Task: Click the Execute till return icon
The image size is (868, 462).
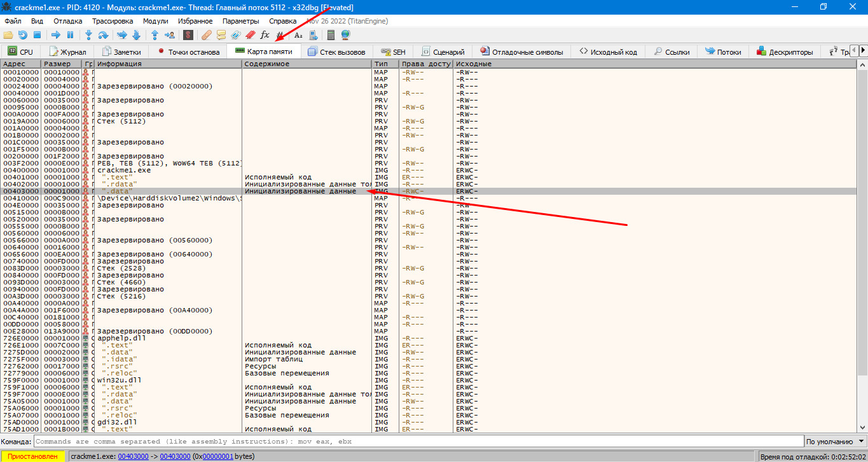Action: tap(155, 35)
